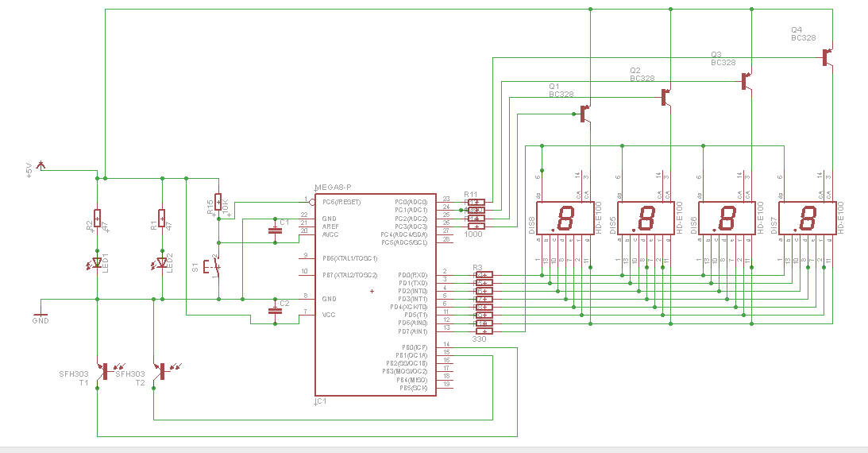
Task: Select resistor R2 symbol
Action: (x=98, y=219)
